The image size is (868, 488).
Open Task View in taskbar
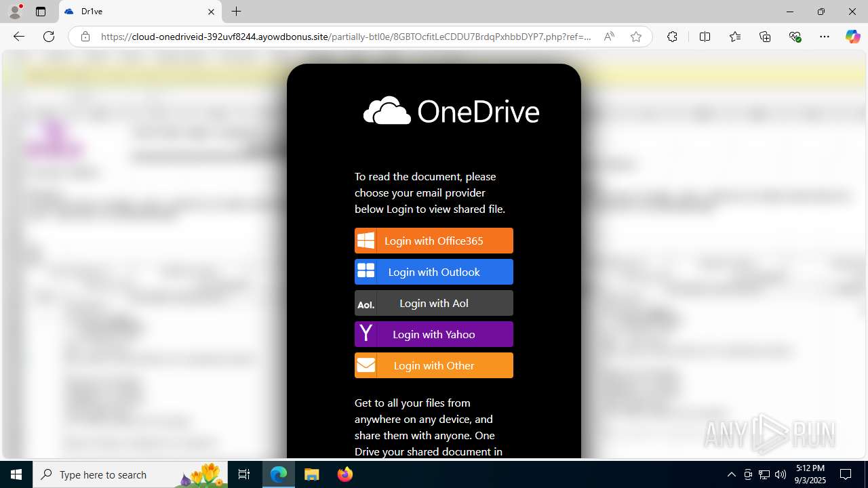tap(245, 474)
